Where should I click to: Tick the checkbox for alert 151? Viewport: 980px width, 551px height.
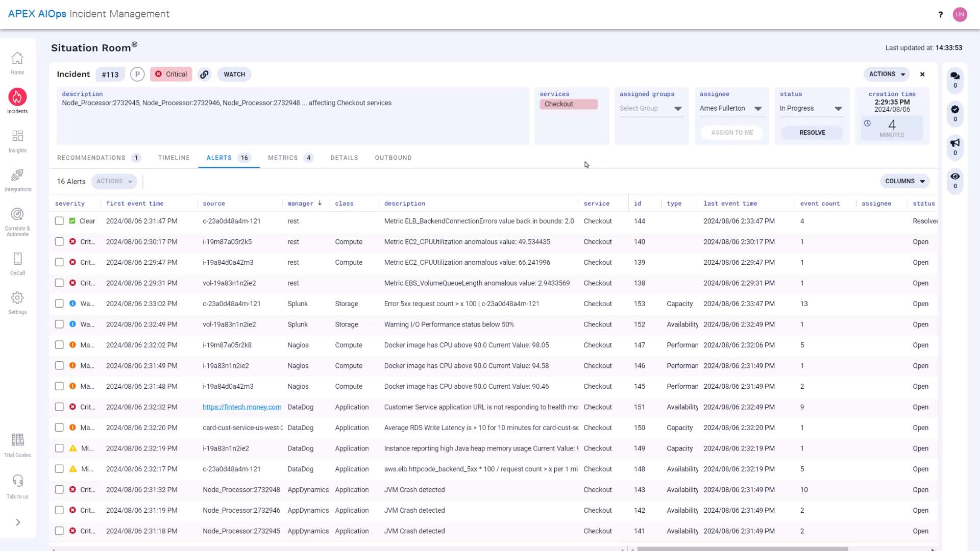pyautogui.click(x=59, y=407)
